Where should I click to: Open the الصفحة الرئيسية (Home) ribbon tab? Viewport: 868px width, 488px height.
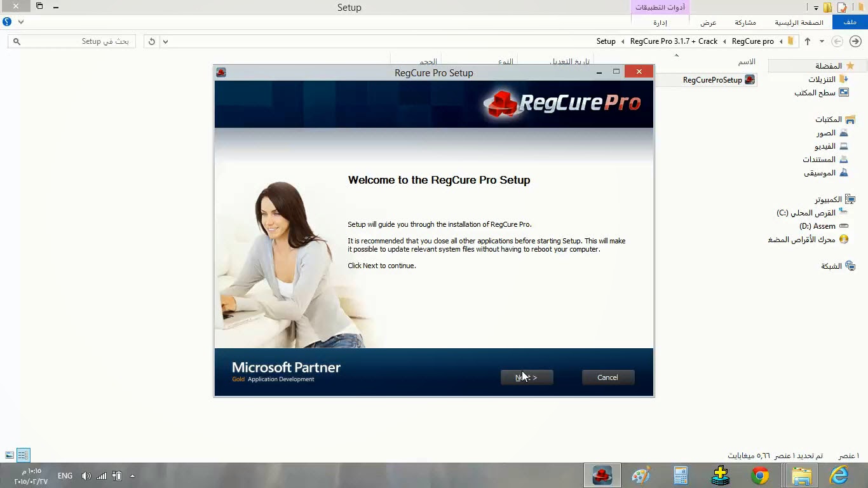coord(799,22)
